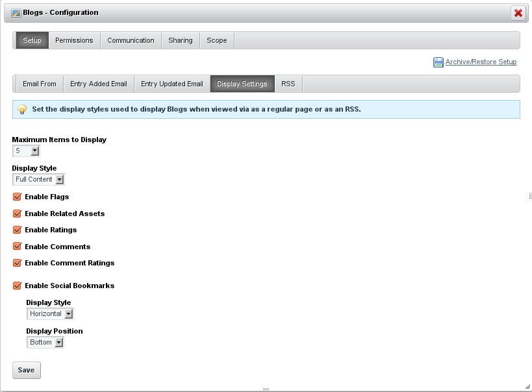This screenshot has height=392, width=532.
Task: Toggle Enable Social Bookmarks checkbox
Action: [18, 286]
